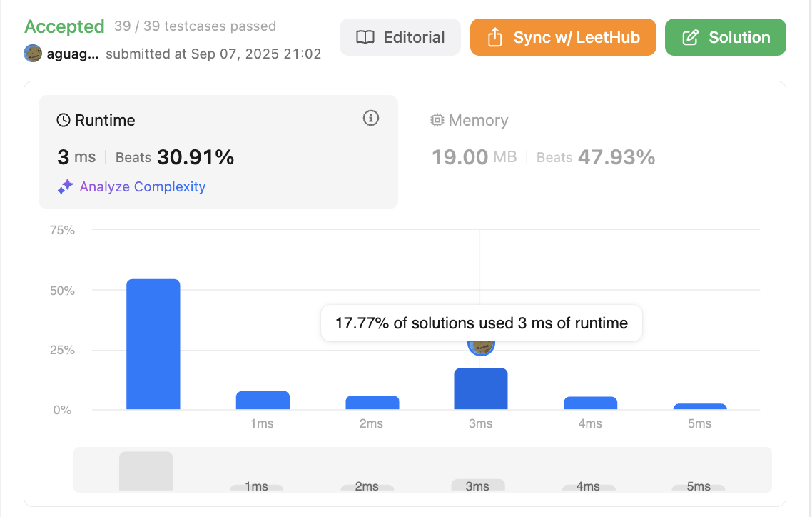Image resolution: width=812 pixels, height=517 pixels.
Task: Click the 4ms x-axis label on chart
Action: point(590,423)
